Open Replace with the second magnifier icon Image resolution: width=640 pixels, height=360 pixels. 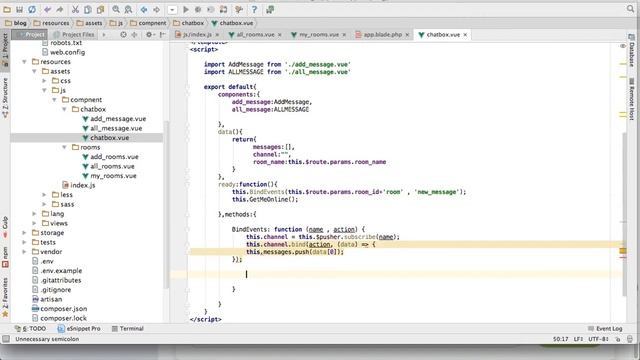tap(129, 9)
